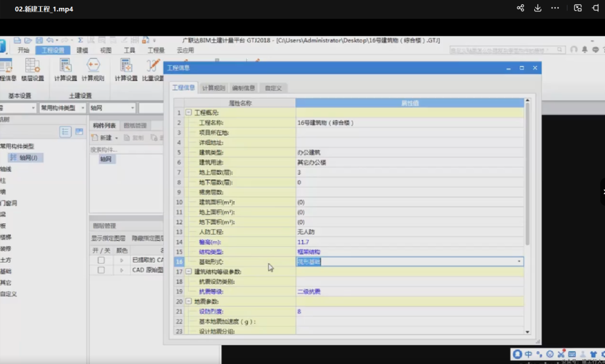Click the picture-in-picture icon in player bar

(x=578, y=8)
